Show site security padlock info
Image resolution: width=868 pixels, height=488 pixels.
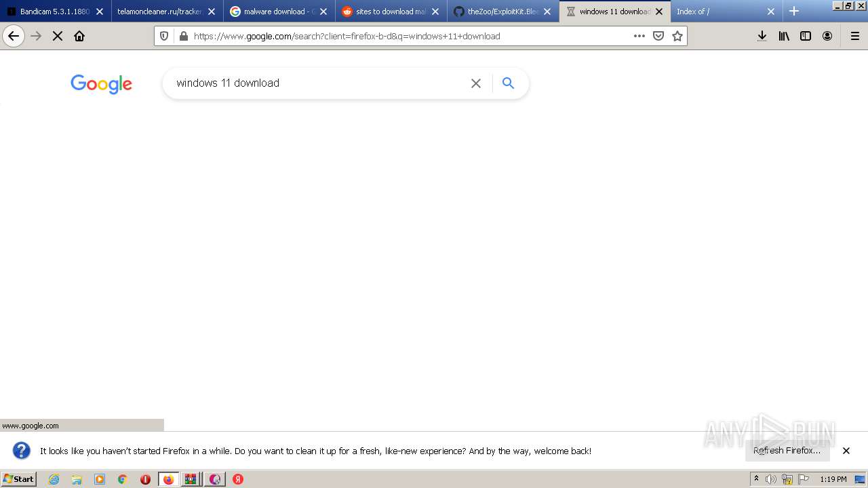pyautogui.click(x=182, y=36)
